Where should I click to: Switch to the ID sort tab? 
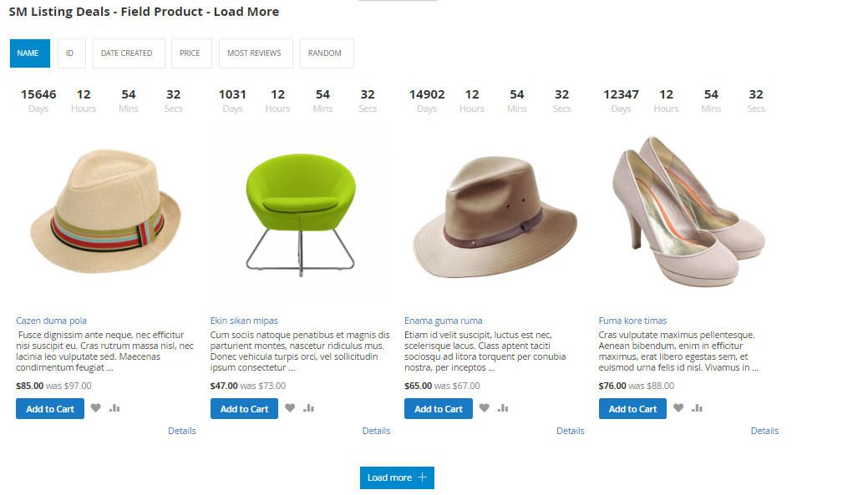click(70, 53)
